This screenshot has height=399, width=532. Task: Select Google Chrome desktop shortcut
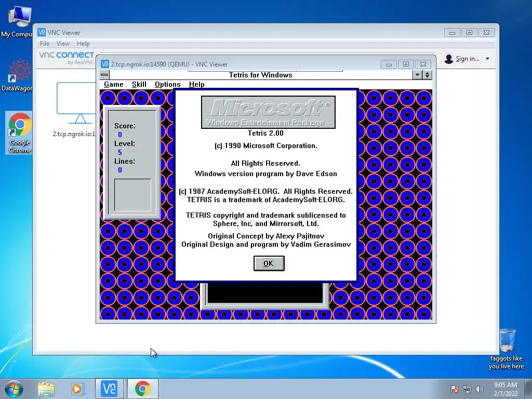click(x=19, y=133)
